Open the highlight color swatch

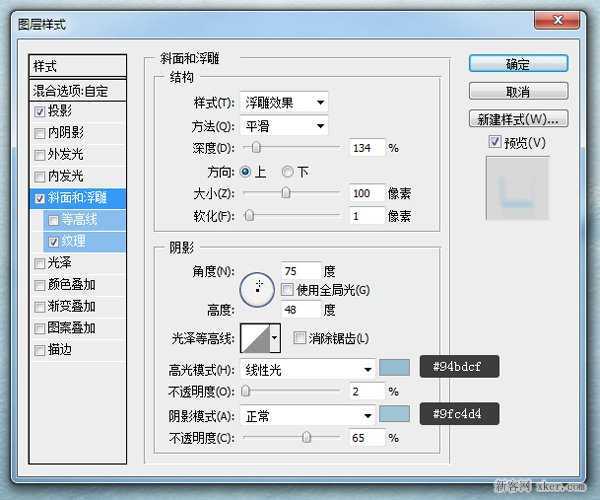(394, 368)
